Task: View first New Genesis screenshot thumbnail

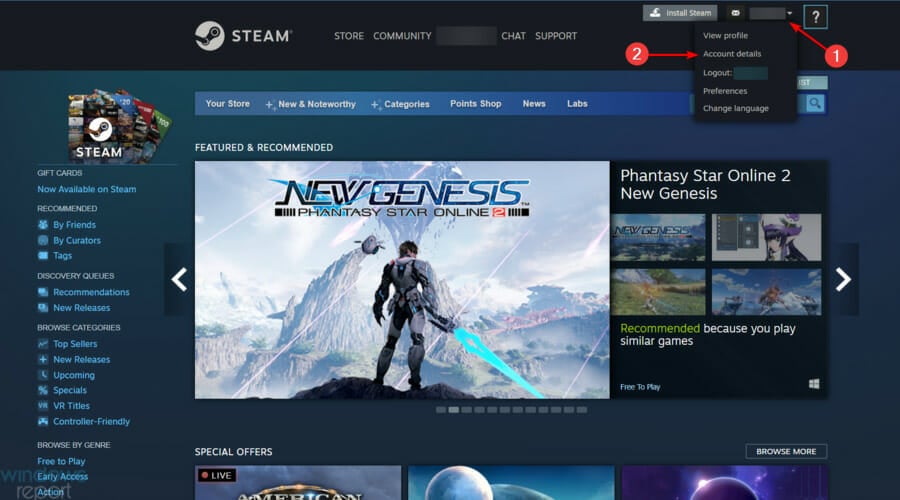Action: tap(658, 237)
